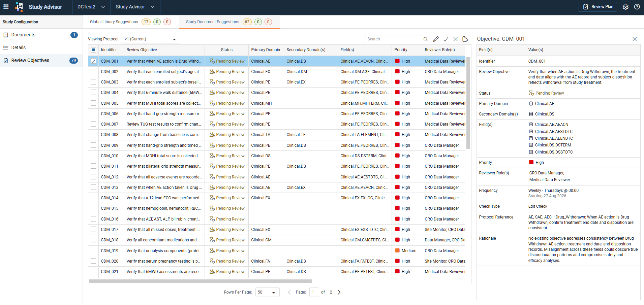Viewport: 644px width, 305px height.
Task: Click the search magnifier icon
Action: tap(426, 39)
